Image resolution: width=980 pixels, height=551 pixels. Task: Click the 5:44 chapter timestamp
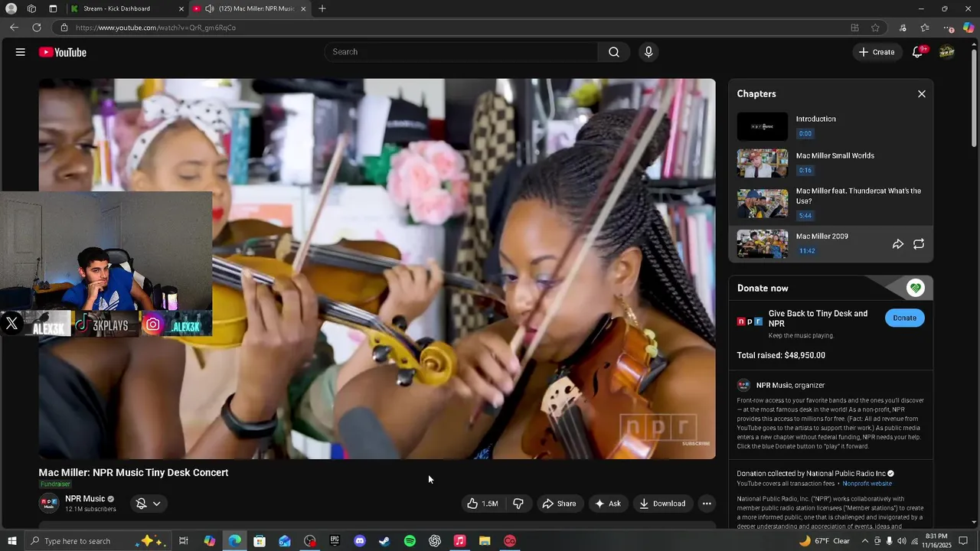click(x=805, y=216)
